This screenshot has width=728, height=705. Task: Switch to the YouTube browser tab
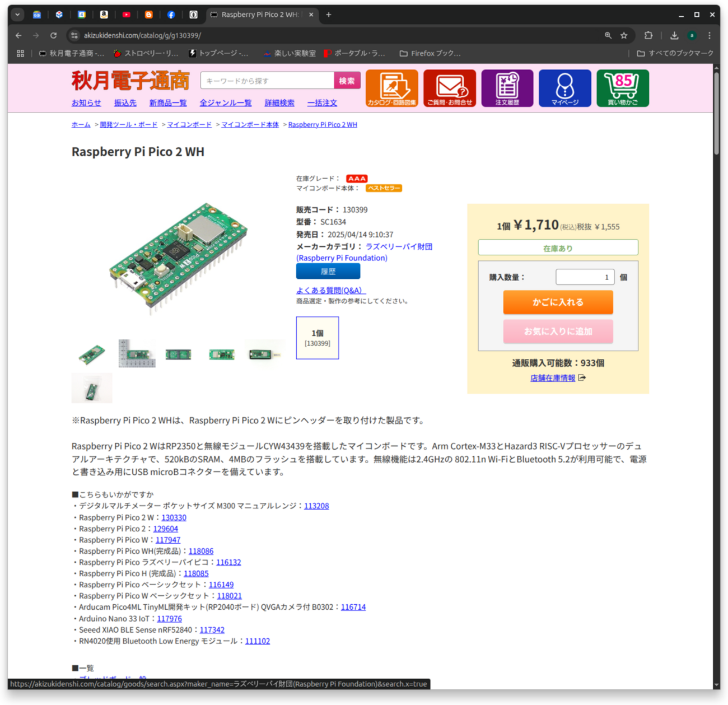tap(127, 15)
